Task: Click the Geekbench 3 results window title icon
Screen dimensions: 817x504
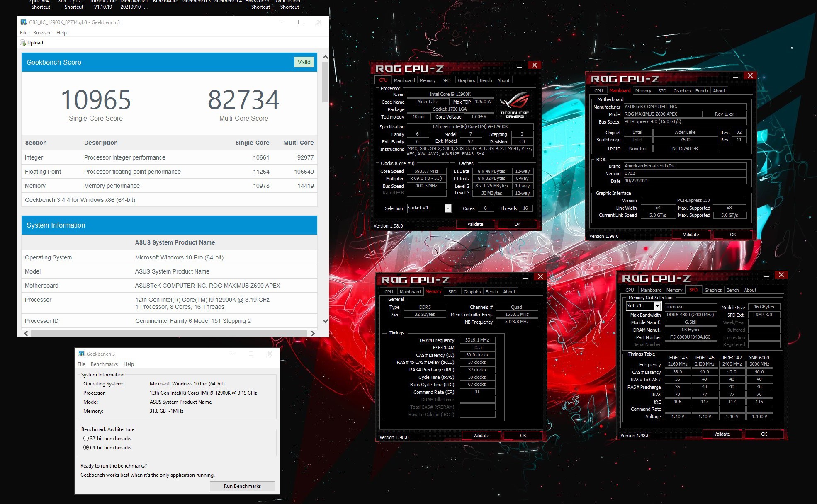Action: click(x=24, y=22)
